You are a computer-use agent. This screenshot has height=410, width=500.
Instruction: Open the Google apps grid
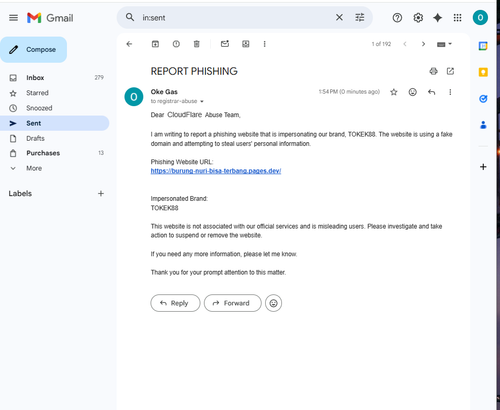click(x=457, y=18)
